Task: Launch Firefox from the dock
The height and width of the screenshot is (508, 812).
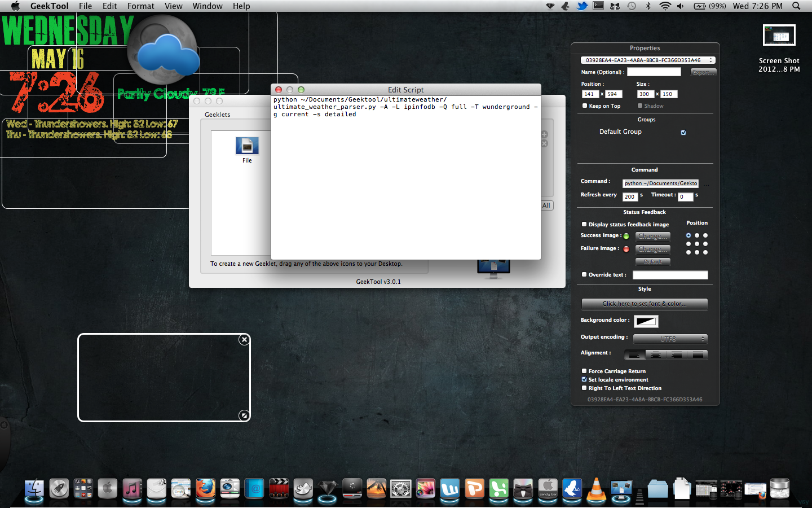Action: pyautogui.click(x=206, y=489)
